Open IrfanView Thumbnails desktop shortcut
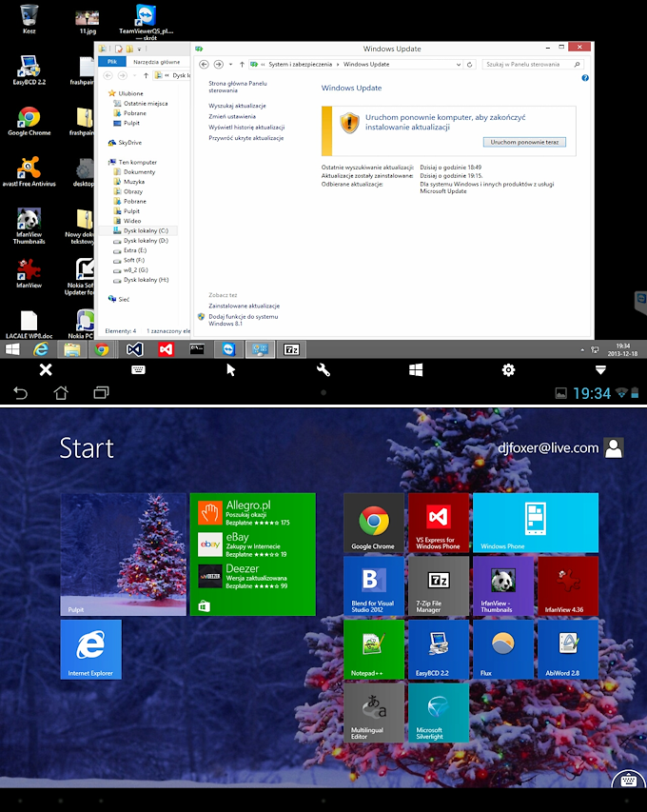The width and height of the screenshot is (647, 812). point(29,226)
